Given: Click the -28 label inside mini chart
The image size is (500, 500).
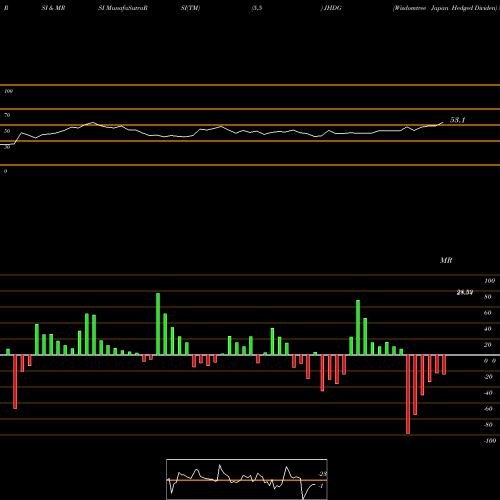Looking at the screenshot, I should click(x=323, y=474).
